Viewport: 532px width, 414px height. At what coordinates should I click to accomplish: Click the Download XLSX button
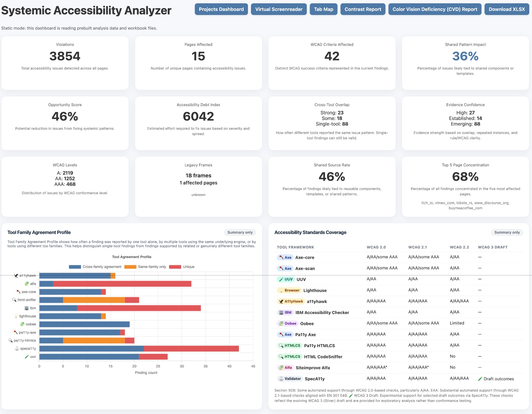507,9
